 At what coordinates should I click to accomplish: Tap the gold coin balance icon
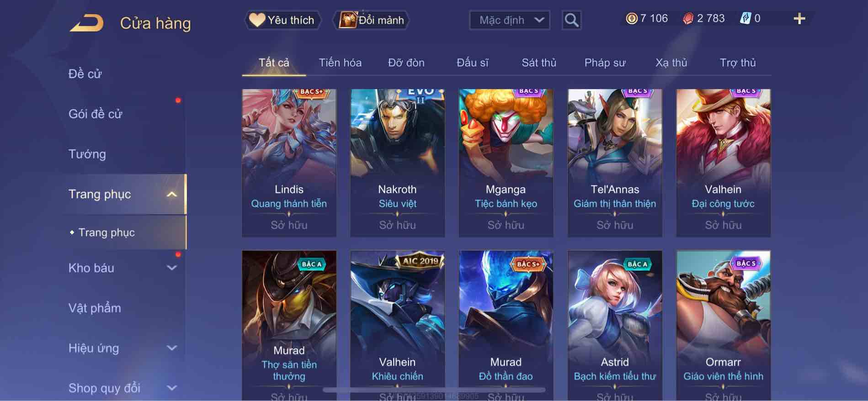631,19
